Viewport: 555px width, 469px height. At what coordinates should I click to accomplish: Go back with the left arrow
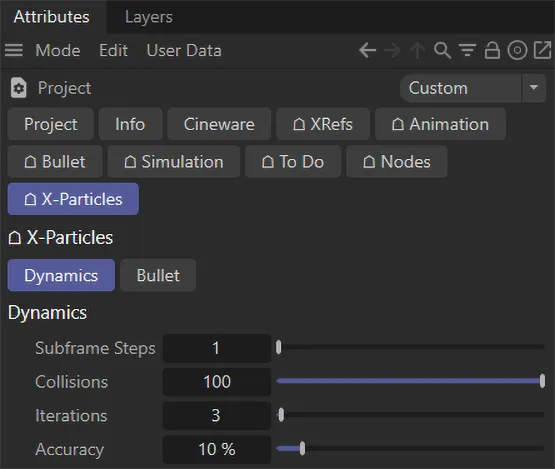click(367, 50)
